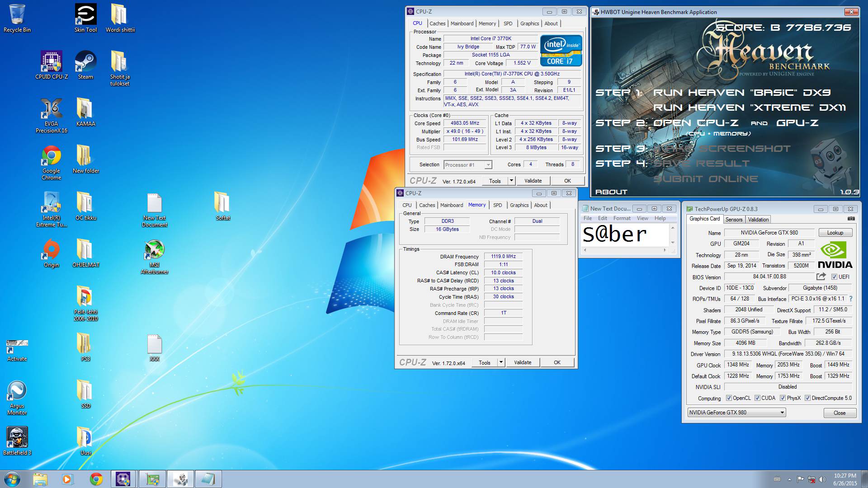Toggle the PhysX checkbox in GPU-Z
Viewport: 868px width, 488px height.
(783, 398)
